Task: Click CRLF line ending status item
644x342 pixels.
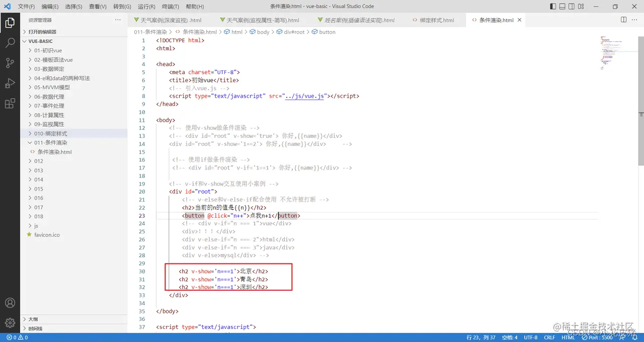Action: [549, 337]
